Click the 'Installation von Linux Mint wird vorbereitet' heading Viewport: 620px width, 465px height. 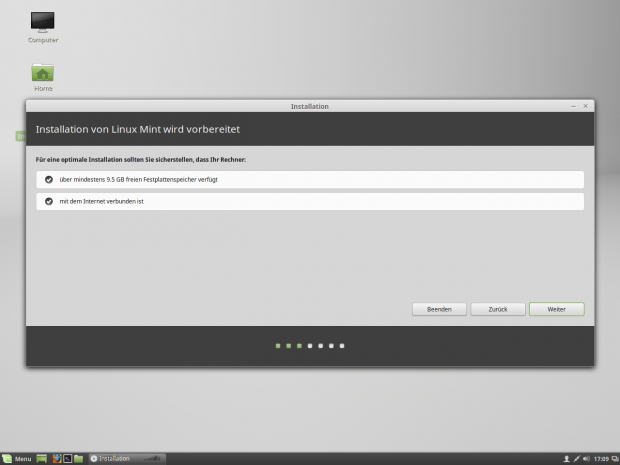click(x=138, y=129)
